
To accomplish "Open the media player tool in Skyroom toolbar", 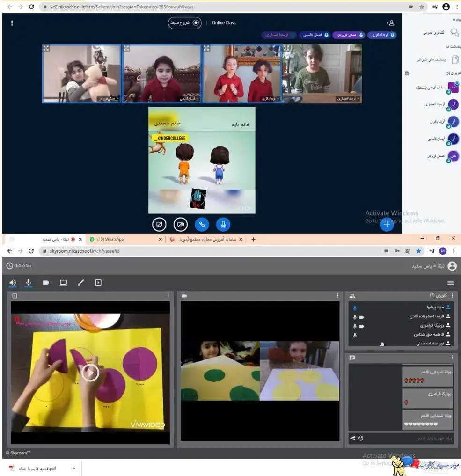I will pyautogui.click(x=98, y=283).
